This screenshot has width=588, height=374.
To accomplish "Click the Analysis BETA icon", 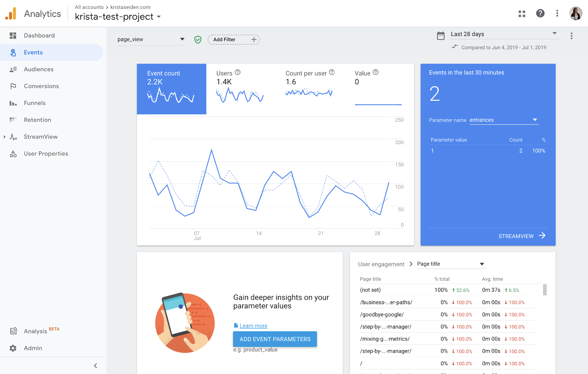I will [x=14, y=331].
